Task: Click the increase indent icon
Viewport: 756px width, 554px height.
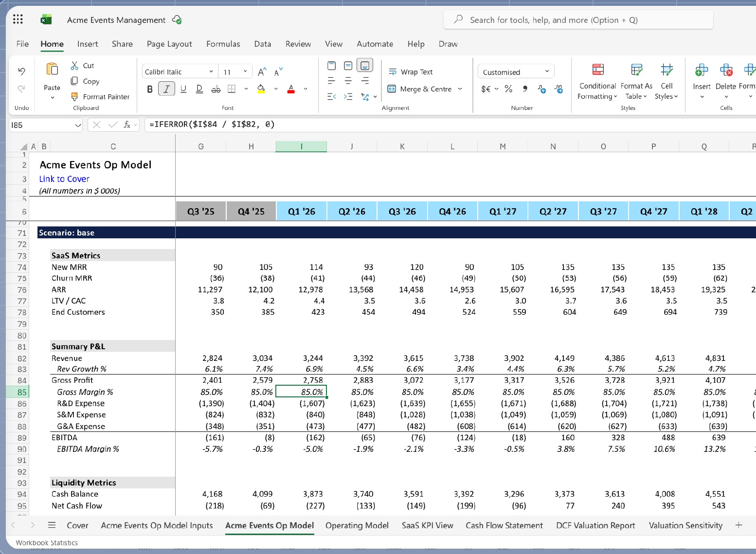Action: (348, 97)
